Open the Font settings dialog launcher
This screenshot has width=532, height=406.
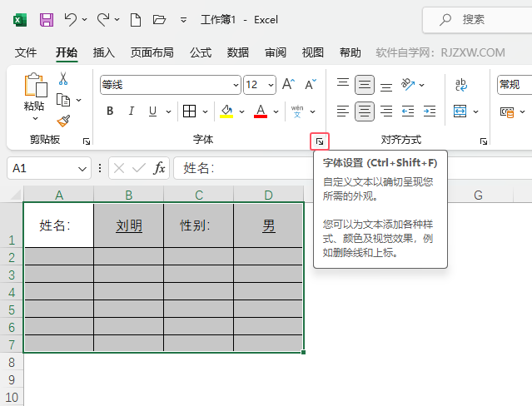pyautogui.click(x=320, y=141)
